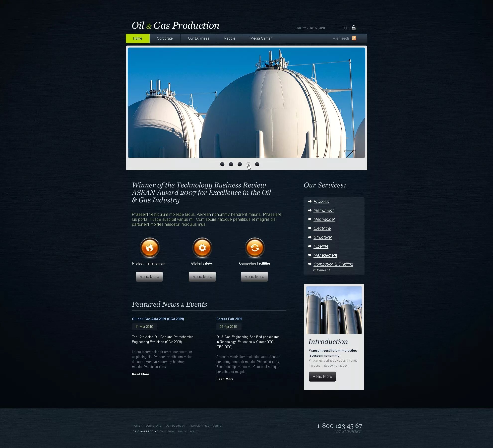Open Career Fair 2009 article title

(229, 319)
